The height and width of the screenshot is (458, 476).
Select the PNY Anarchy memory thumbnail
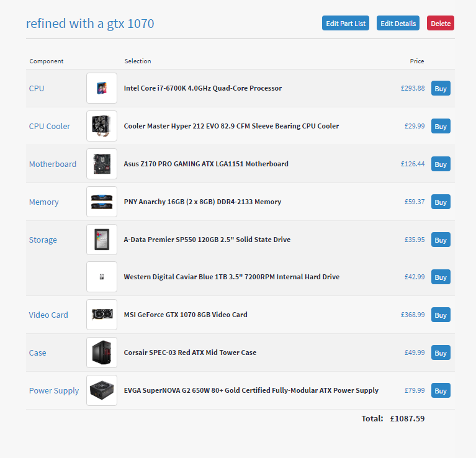click(102, 202)
